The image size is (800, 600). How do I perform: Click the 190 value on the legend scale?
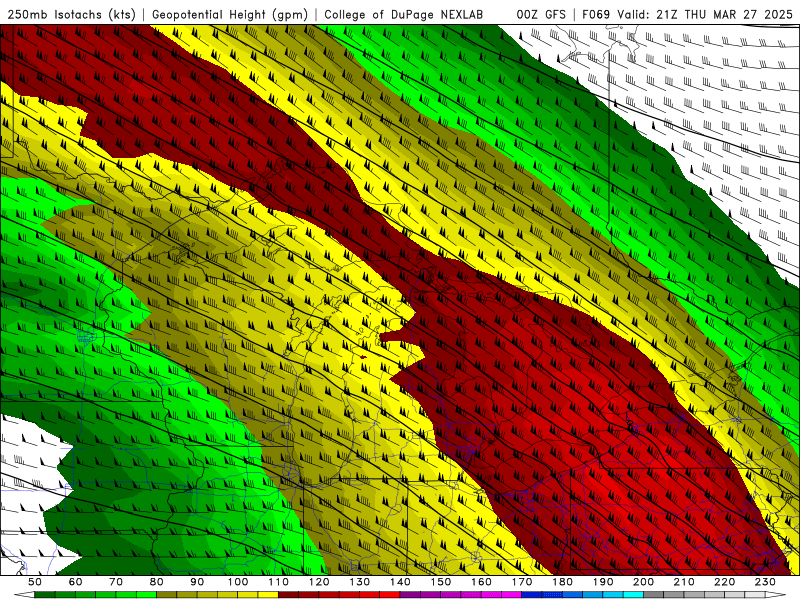[x=603, y=582]
